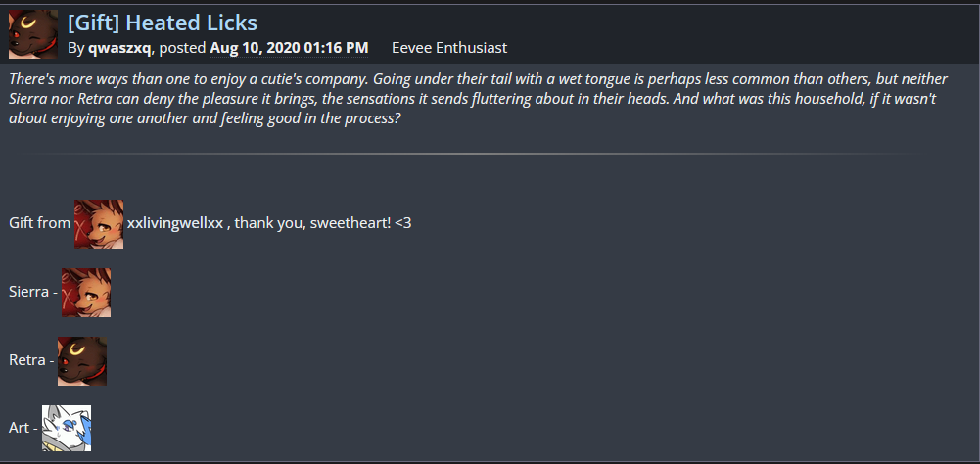This screenshot has width=980, height=464.
Task: Click the horizontal divider below the description
Action: [470, 154]
